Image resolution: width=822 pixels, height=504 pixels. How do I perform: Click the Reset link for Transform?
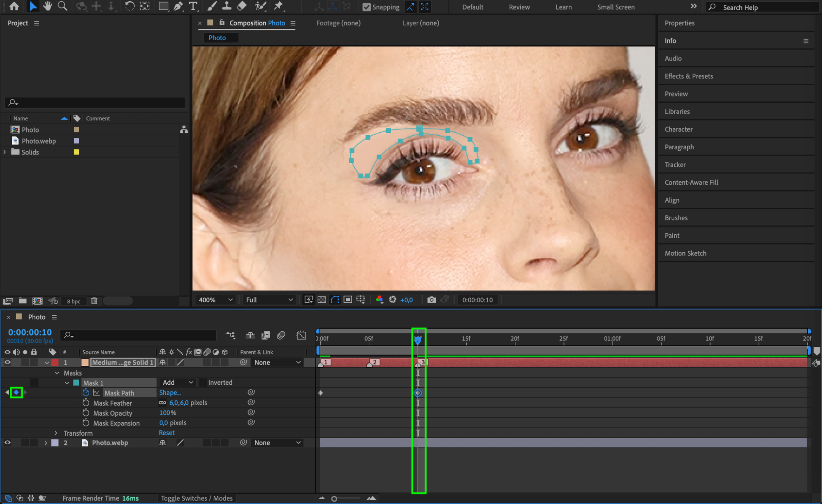167,433
